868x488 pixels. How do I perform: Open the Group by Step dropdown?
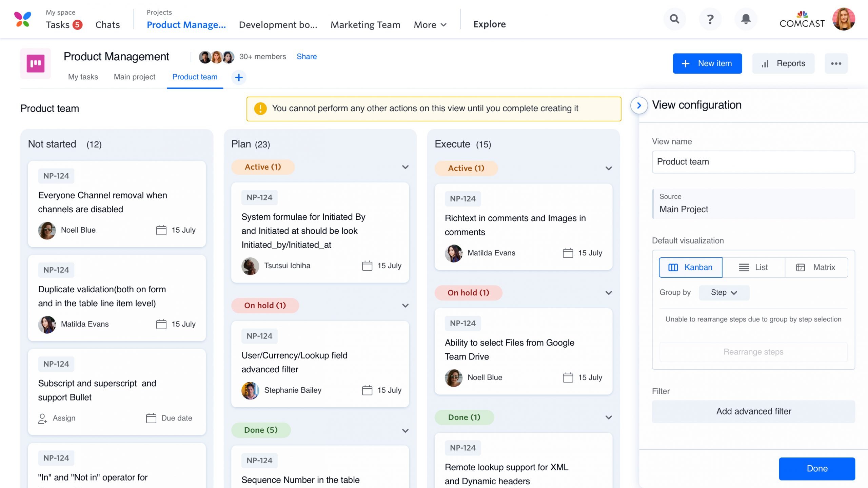(724, 292)
